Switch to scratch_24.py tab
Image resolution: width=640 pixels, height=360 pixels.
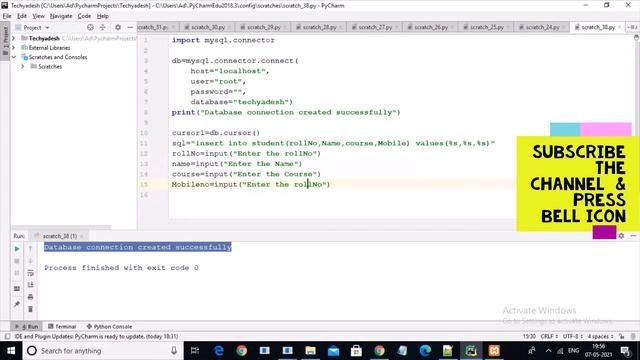pyautogui.click(x=542, y=27)
